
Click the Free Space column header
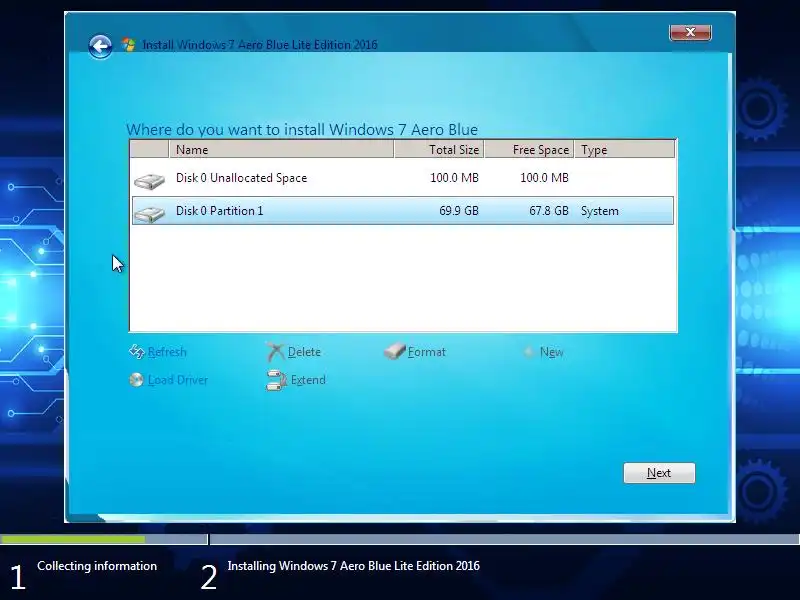pos(529,149)
